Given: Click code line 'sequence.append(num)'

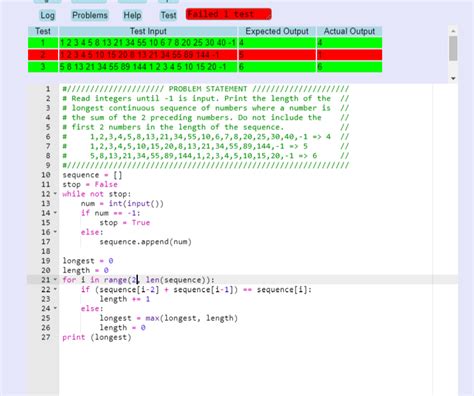Looking at the screenshot, I should [145, 241].
